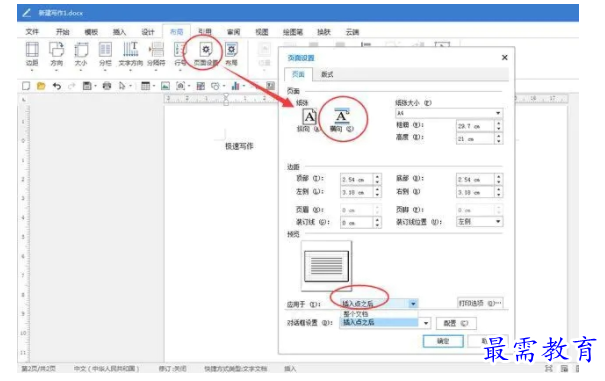Image resolution: width=605 pixels, height=381 pixels.
Task: Select the landscape 横向 paper orientation
Action: (341, 120)
